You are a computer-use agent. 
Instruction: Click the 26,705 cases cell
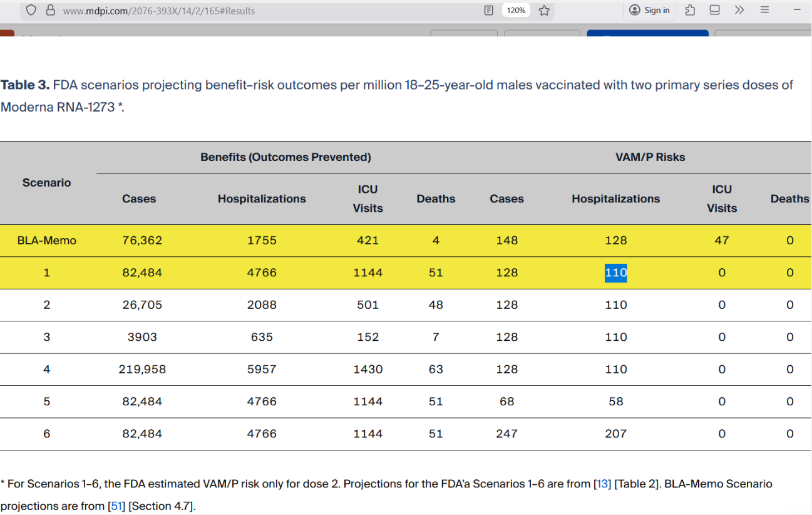coord(142,305)
